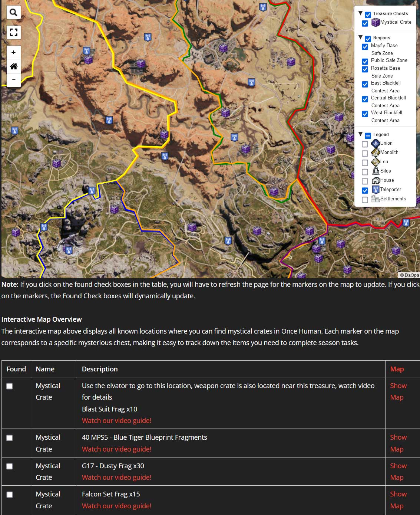Screen dimensions: 420x515
Task: Uncheck the Regions group checkbox
Action: point(368,39)
